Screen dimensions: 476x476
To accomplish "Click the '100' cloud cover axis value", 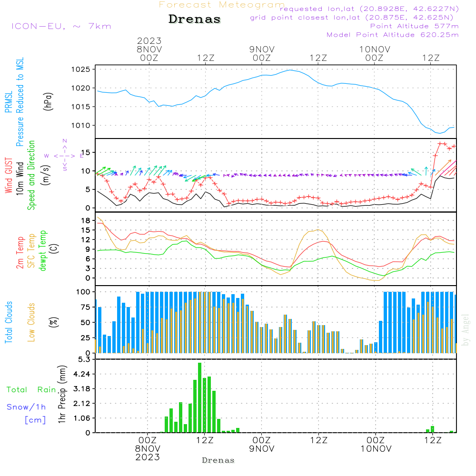I will (x=83, y=292).
